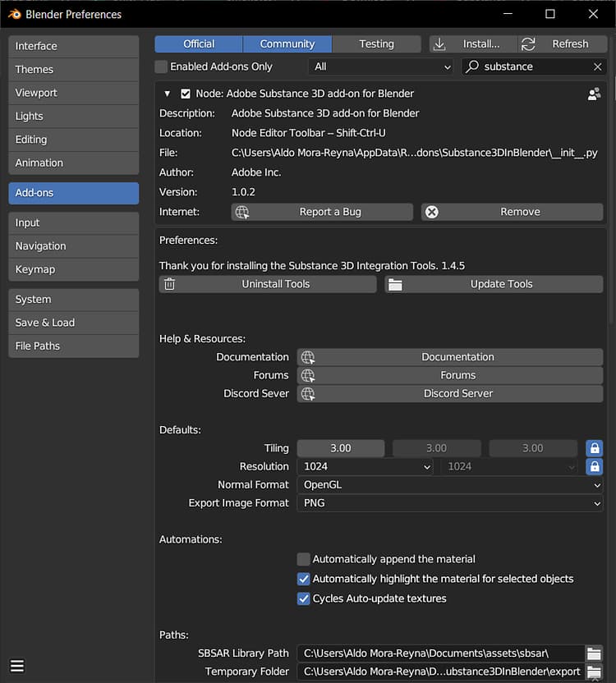This screenshot has width=616, height=683.
Task: Collapse the Substance 3D add-on details triangle
Action: [x=168, y=94]
